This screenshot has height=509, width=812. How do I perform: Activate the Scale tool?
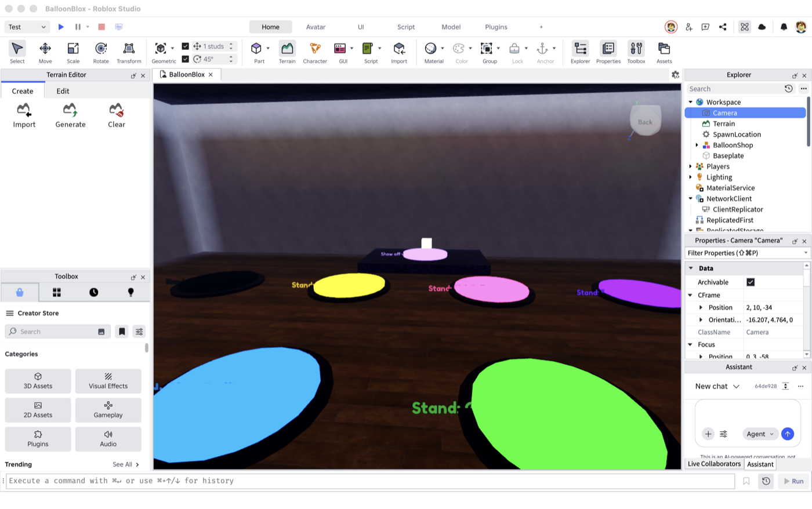[x=73, y=52]
